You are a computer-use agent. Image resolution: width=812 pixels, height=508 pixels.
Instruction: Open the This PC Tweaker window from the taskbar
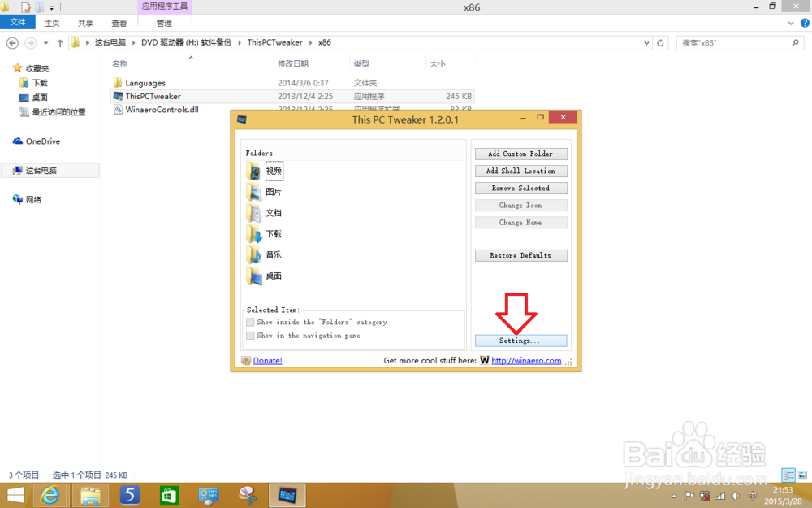pyautogui.click(x=287, y=494)
